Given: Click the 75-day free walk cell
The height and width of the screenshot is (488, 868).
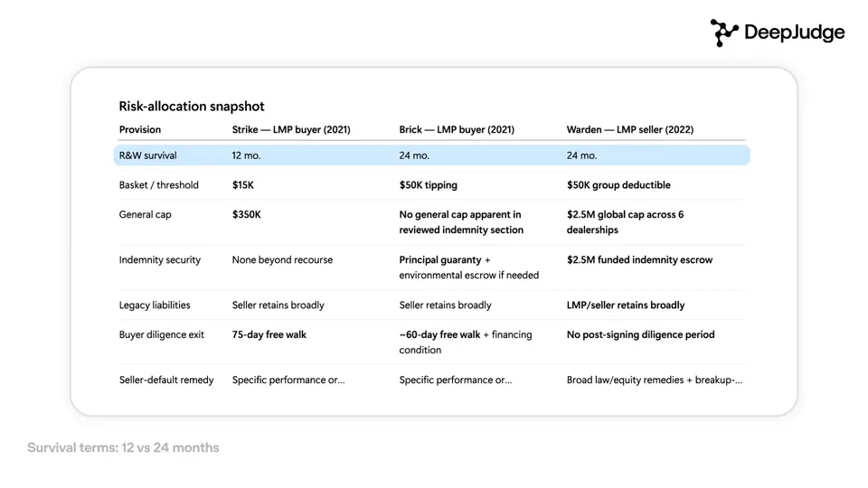Looking at the screenshot, I should 269,334.
